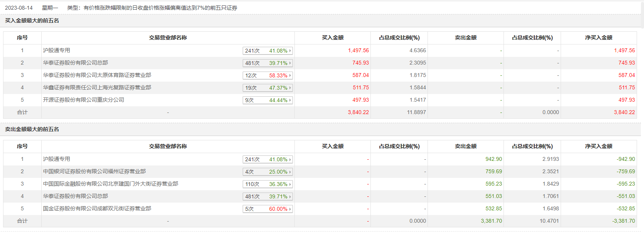Click the arrow on the 12次 58.33% badge

point(290,75)
